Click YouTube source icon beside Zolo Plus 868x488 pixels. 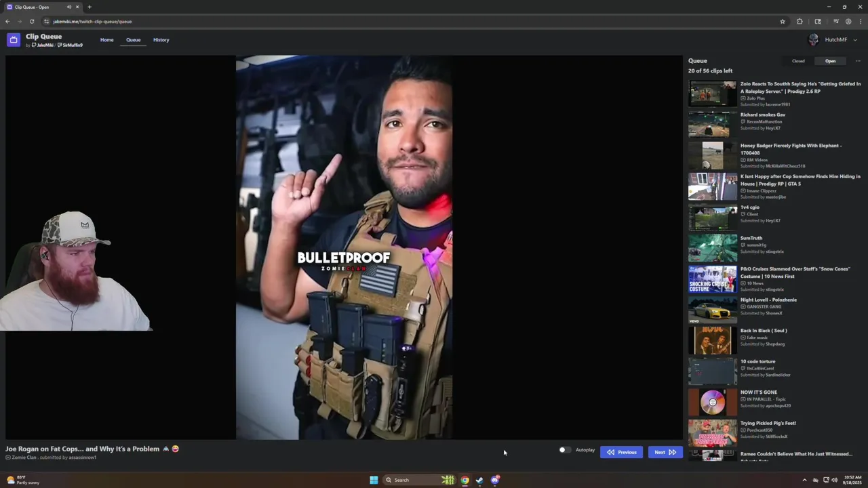743,98
